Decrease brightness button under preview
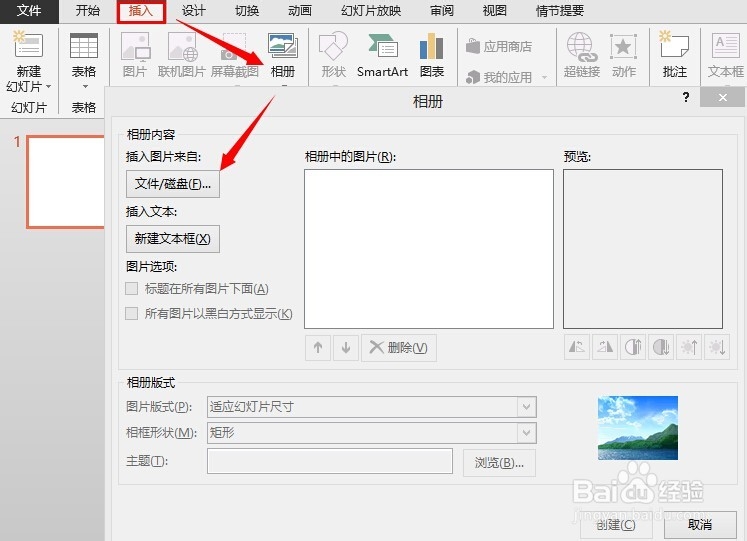747x541 pixels. pos(717,347)
